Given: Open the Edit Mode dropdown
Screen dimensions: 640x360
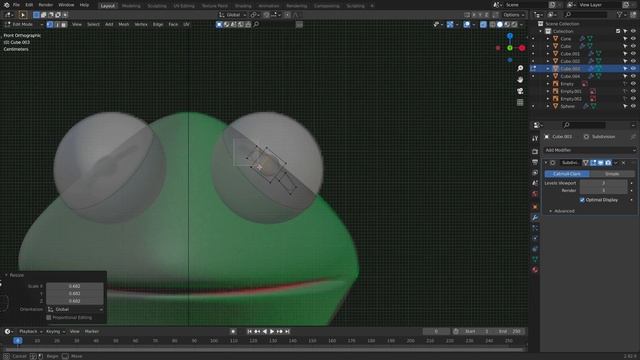Looking at the screenshot, I should click(x=24, y=24).
